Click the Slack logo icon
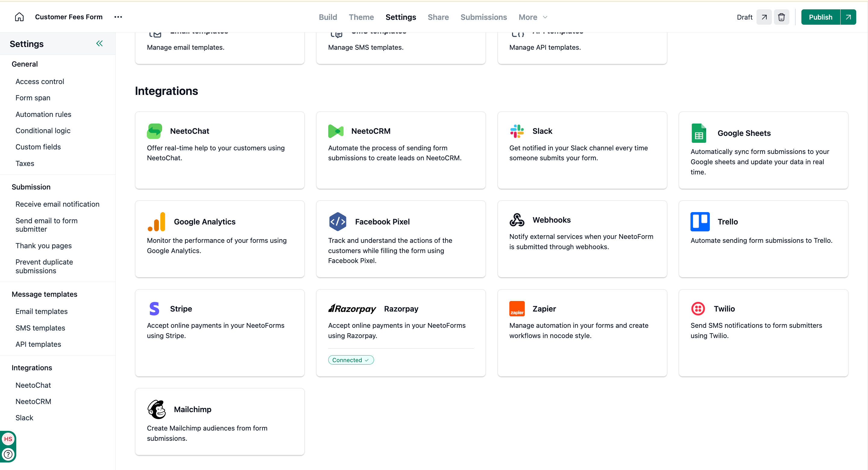The image size is (868, 470). coord(517,131)
